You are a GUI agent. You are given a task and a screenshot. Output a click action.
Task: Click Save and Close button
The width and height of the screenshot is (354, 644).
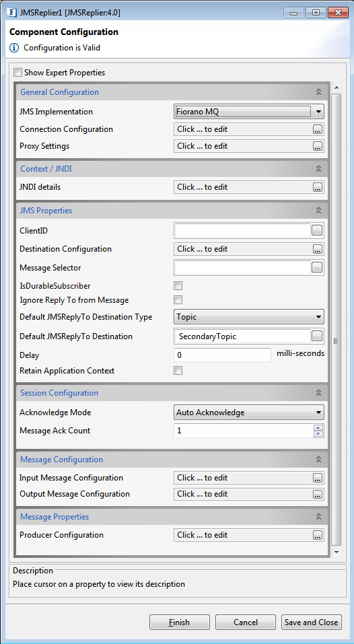tap(312, 622)
